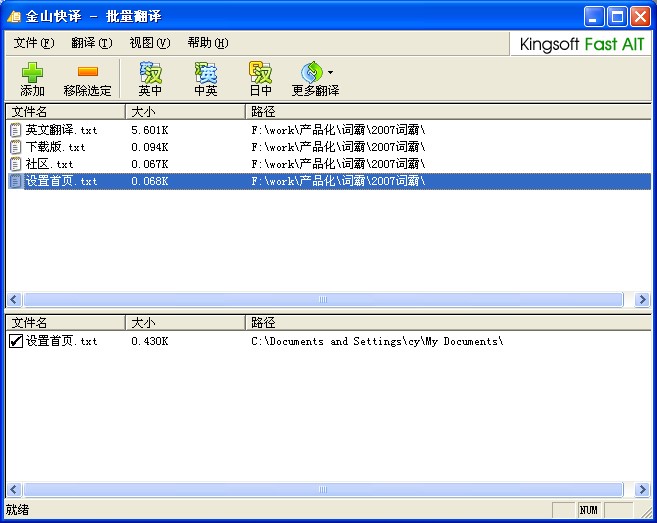Click the file icon beside 英文翻译.txt
This screenshot has height=523, width=657.
click(15, 130)
